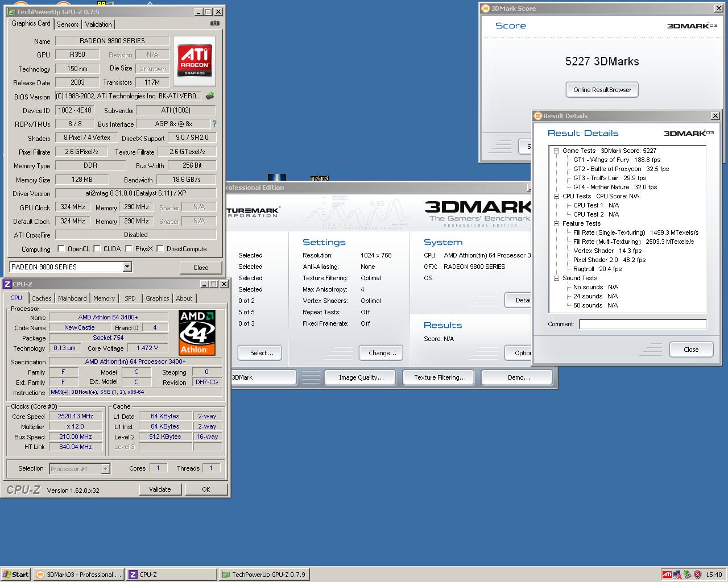Click the red shield security tray icon
The image size is (728, 582).
click(x=697, y=575)
